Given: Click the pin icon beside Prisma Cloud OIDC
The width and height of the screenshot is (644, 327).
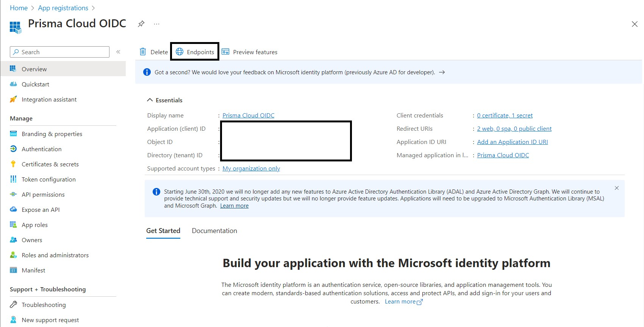Looking at the screenshot, I should (141, 24).
